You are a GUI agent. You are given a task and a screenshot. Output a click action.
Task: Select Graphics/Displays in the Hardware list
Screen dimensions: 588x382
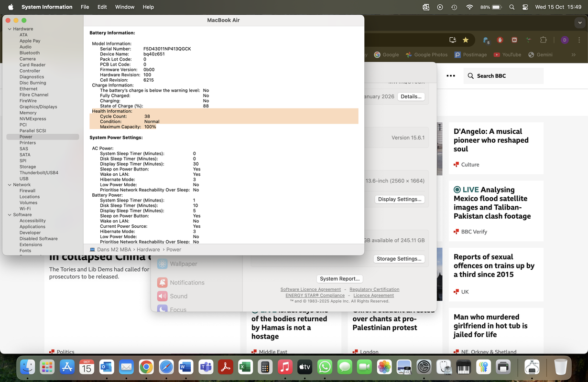(38, 107)
